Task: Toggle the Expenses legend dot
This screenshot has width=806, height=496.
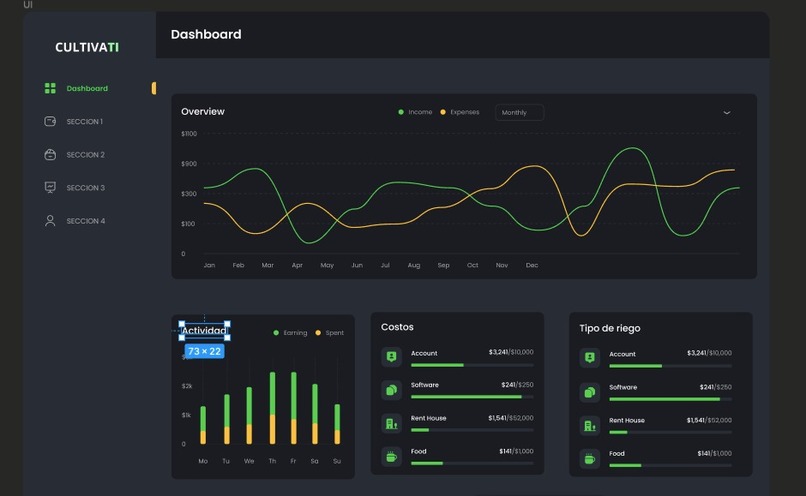Action: click(x=443, y=112)
